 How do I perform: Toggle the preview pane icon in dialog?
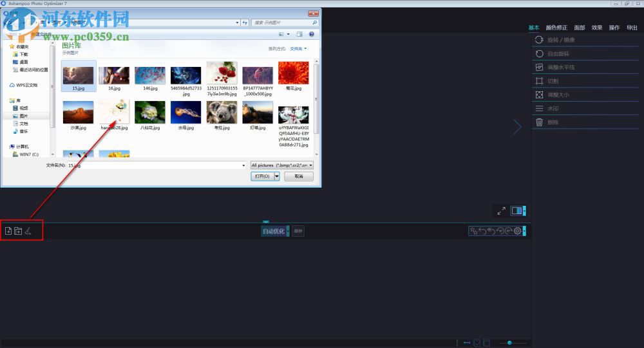coord(299,34)
